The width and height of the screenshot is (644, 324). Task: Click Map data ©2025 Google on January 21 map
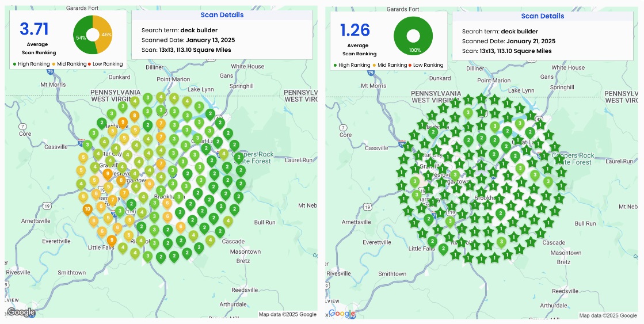pos(608,316)
